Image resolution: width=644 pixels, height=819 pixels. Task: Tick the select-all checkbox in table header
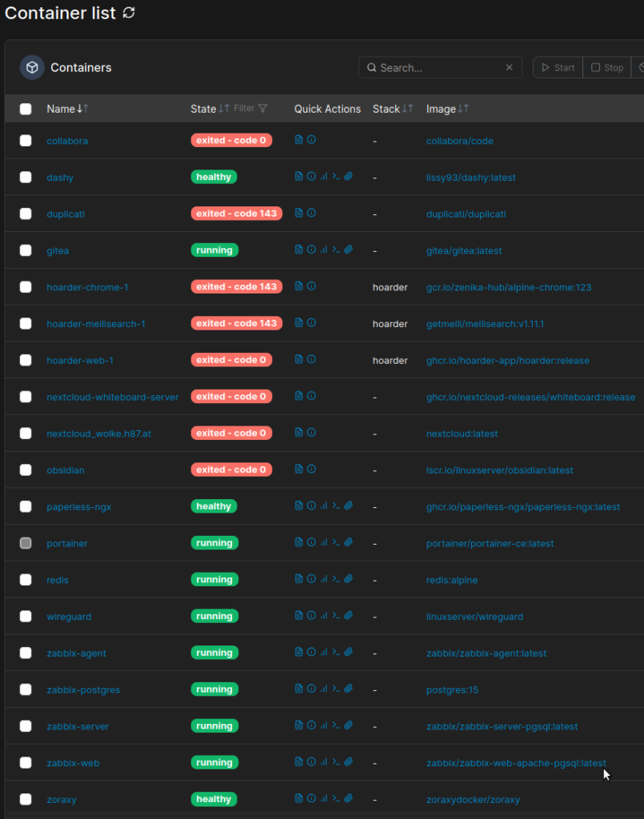coord(26,109)
